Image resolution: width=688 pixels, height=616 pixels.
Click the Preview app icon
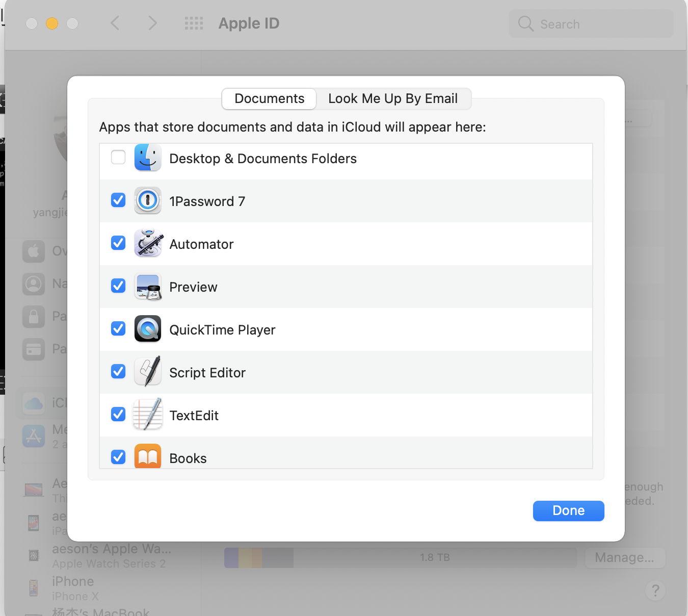(x=148, y=286)
